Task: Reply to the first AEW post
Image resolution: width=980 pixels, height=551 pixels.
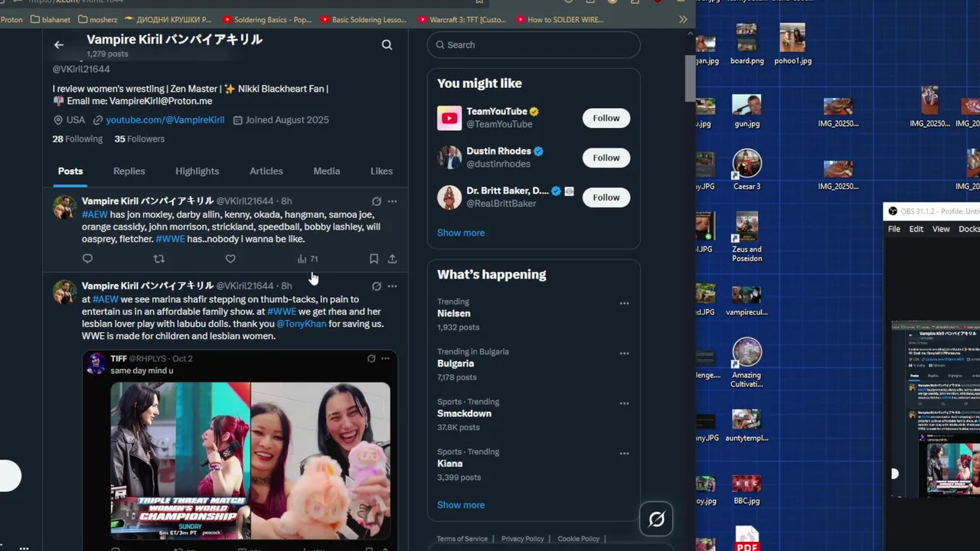Action: [x=87, y=259]
